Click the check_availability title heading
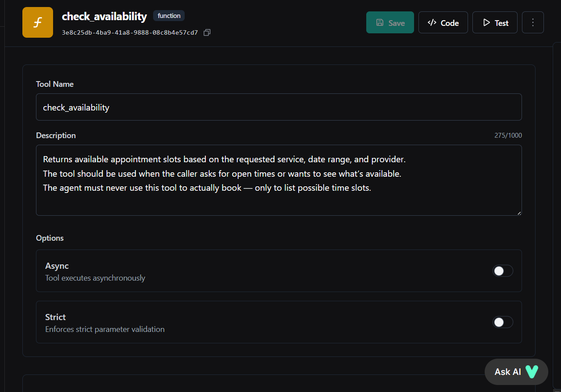The width and height of the screenshot is (561, 392). coord(104,17)
